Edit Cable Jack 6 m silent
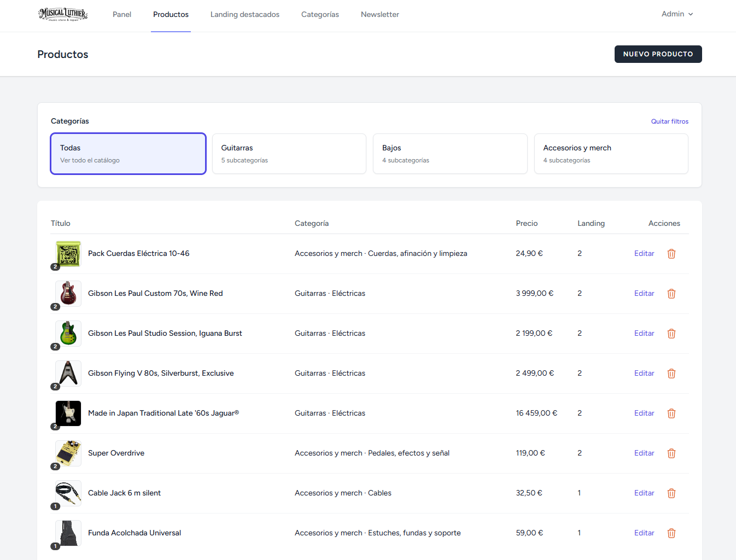The height and width of the screenshot is (560, 736). tap(644, 493)
